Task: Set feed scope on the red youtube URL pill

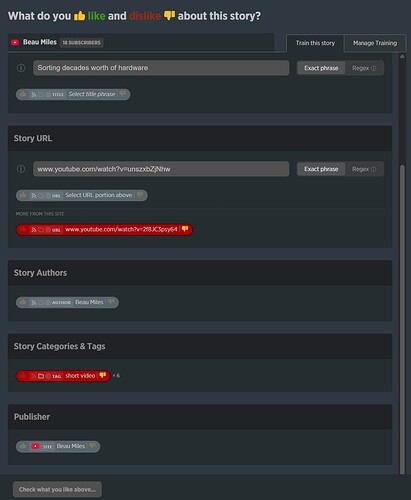Action: coord(34,230)
